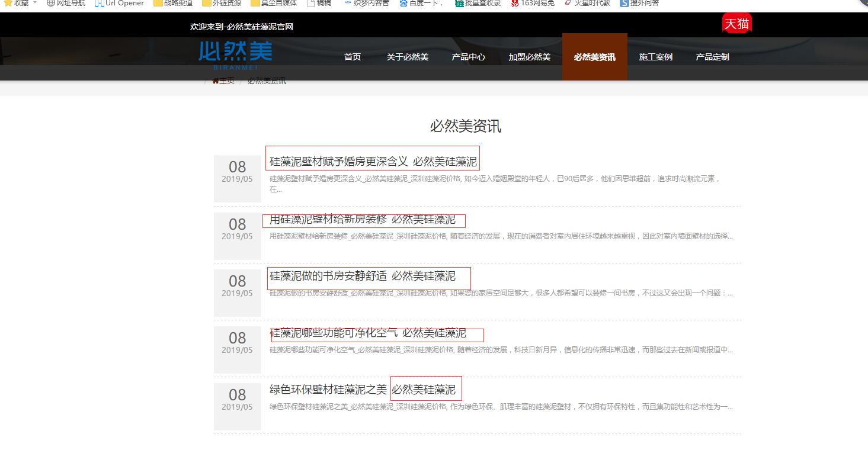The image size is (868, 450).
Task: Click summary mentioning 肌理丰富的硅藻泥壁材
Action: coord(501,407)
